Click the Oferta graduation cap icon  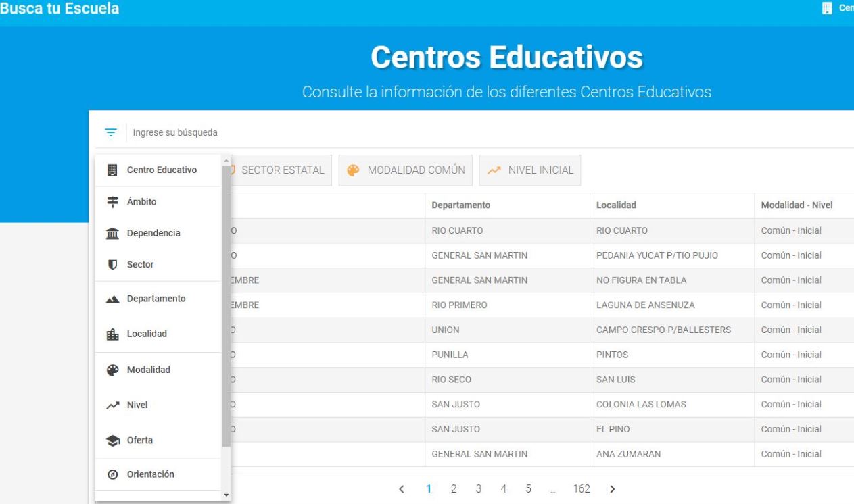113,440
